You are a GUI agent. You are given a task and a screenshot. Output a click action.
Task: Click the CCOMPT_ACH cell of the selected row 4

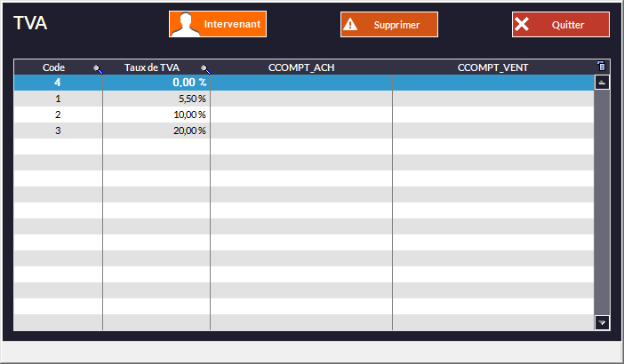pyautogui.click(x=301, y=83)
